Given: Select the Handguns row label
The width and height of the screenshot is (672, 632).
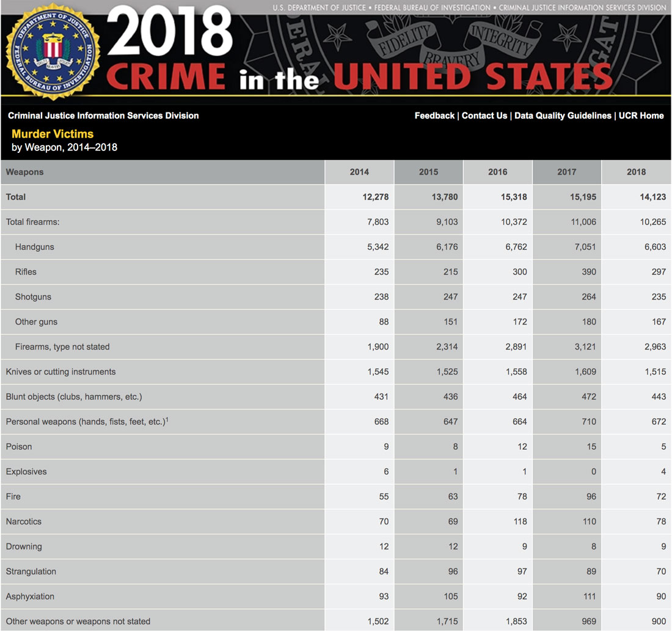Looking at the screenshot, I should [35, 247].
